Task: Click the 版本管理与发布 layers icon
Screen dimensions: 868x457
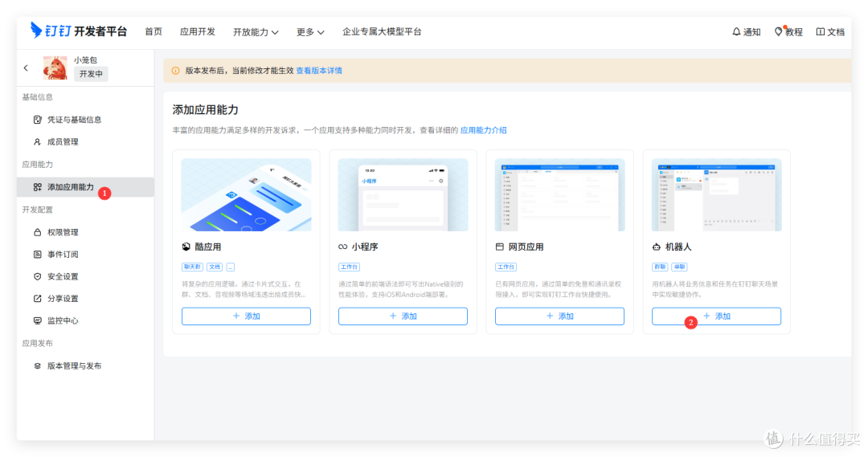Action: (37, 365)
